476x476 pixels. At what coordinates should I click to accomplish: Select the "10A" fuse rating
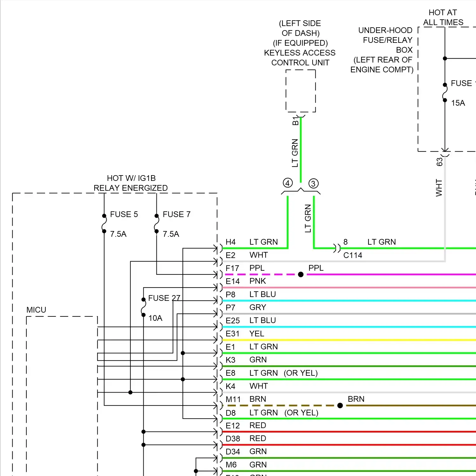(155, 318)
